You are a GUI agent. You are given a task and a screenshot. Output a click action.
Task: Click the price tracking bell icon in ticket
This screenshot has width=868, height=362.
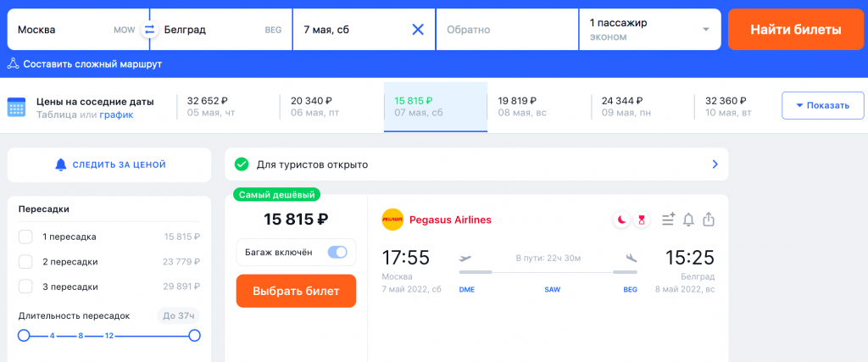(688, 220)
